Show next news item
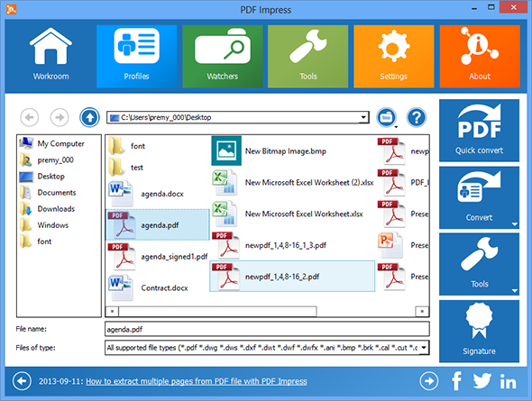Screen dimensions: 532x401 pos(429,381)
